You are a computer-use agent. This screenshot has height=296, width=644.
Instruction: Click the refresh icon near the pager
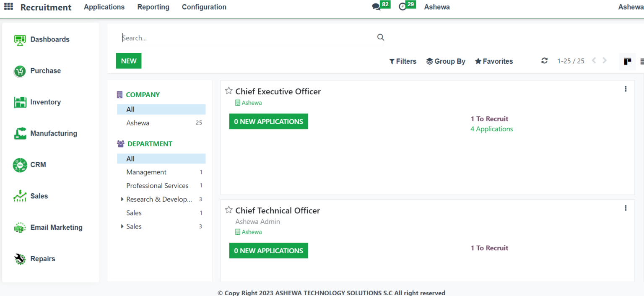coord(544,61)
